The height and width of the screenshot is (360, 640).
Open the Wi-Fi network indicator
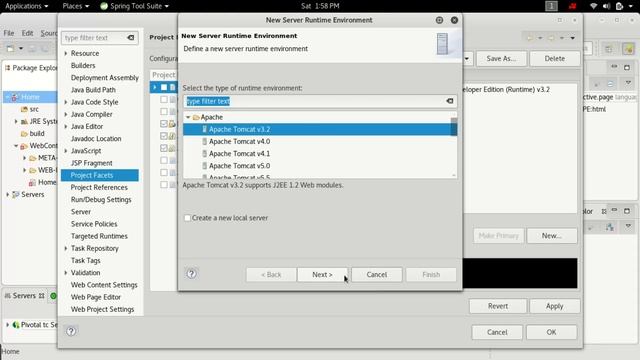pos(593,6)
